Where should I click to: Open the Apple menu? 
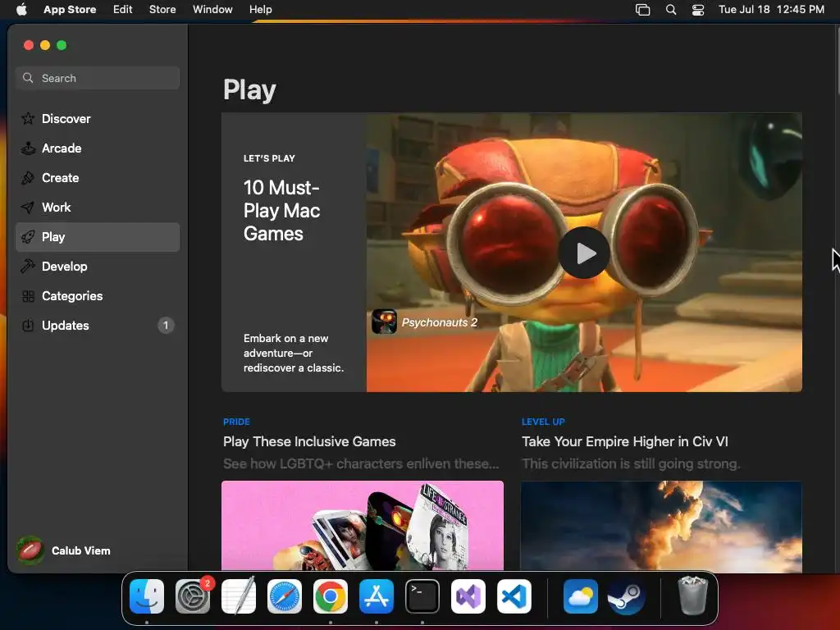tap(21, 10)
